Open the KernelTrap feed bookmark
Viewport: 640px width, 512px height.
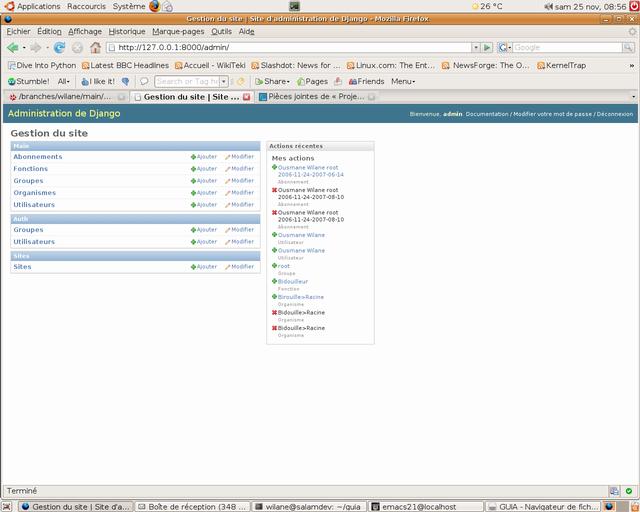tap(562, 65)
